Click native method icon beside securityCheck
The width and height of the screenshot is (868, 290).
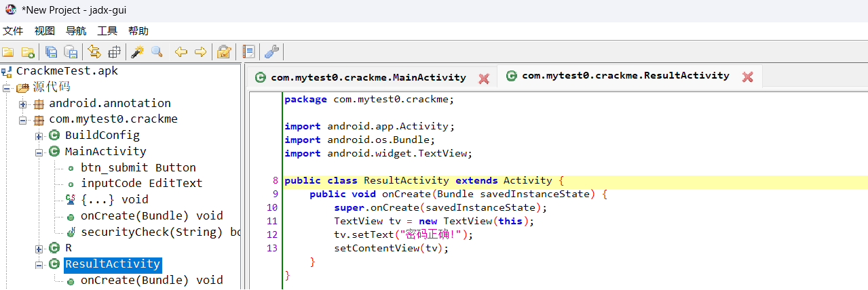coord(71,232)
